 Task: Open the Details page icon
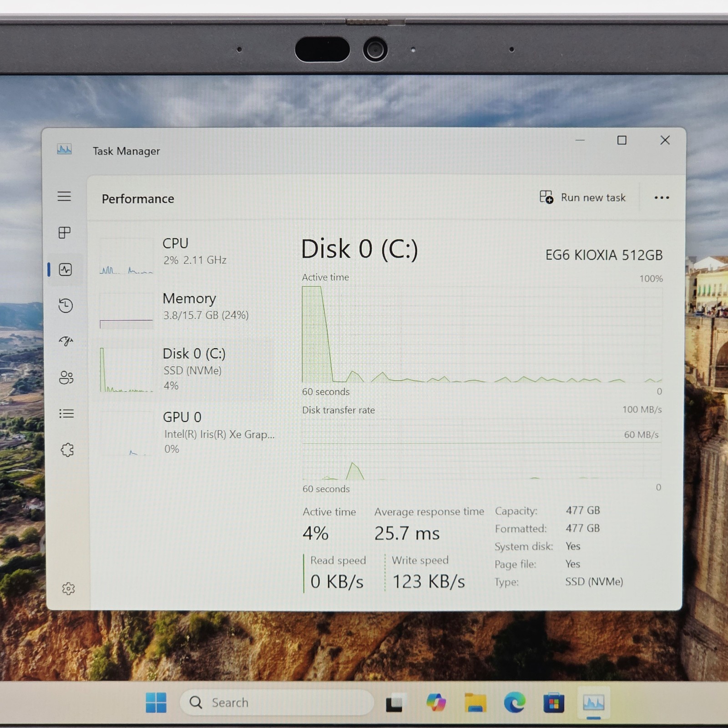pyautogui.click(x=66, y=414)
